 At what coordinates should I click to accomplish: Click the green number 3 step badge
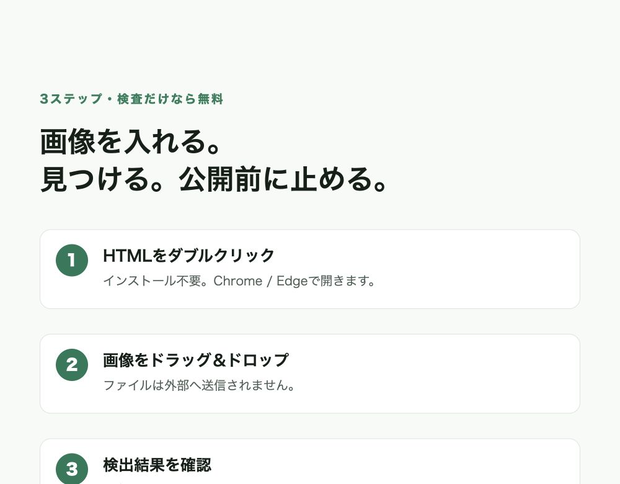tap(72, 469)
